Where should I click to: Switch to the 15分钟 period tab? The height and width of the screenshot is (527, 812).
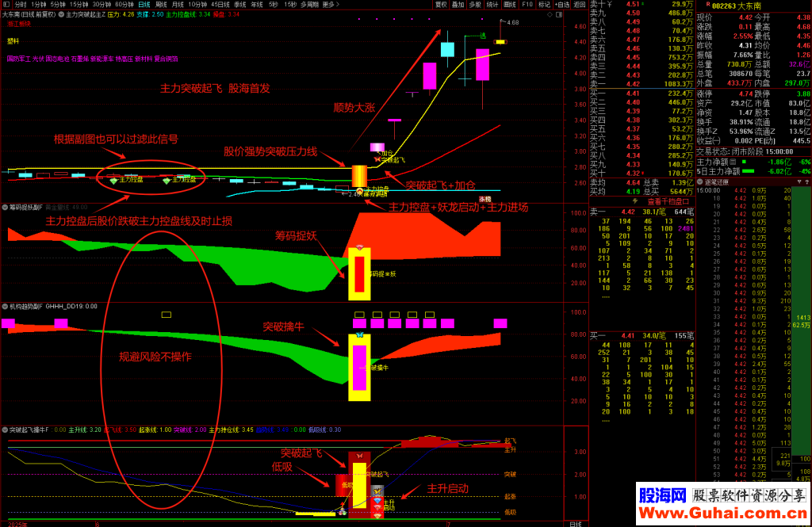tap(79, 4)
